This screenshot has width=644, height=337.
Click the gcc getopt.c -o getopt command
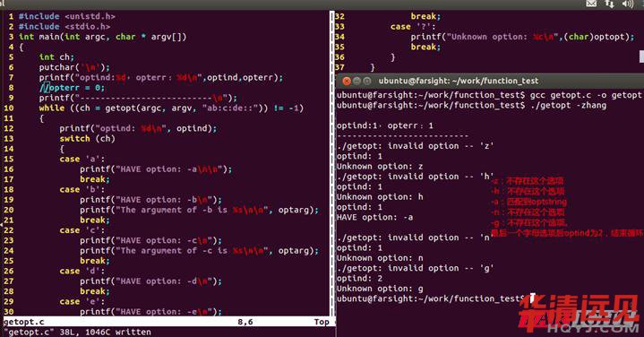(585, 95)
